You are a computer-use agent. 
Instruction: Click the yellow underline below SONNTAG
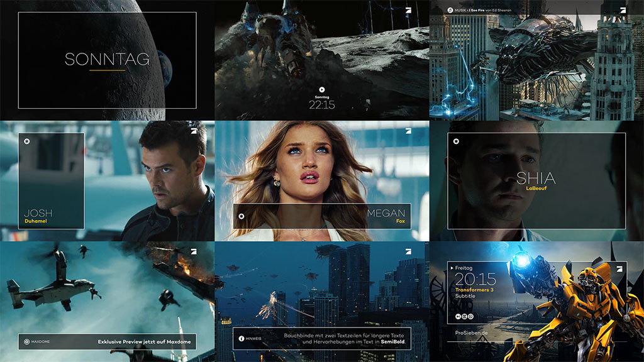[x=107, y=70]
